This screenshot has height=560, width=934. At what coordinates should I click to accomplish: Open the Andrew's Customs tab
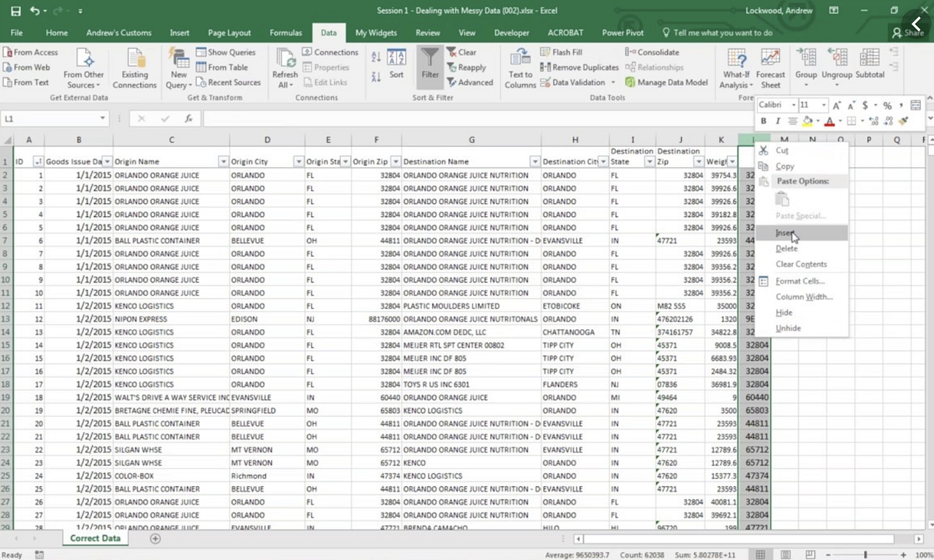pos(119,33)
